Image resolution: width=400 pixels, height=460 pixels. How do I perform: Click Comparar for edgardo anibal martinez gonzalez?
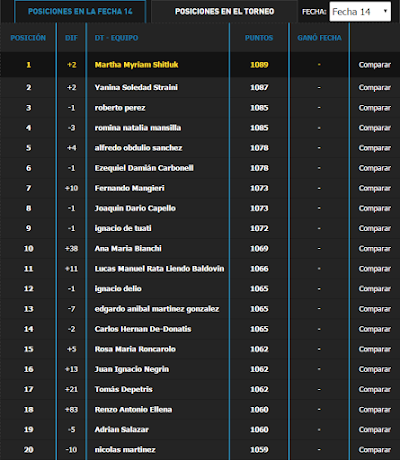pyautogui.click(x=375, y=309)
